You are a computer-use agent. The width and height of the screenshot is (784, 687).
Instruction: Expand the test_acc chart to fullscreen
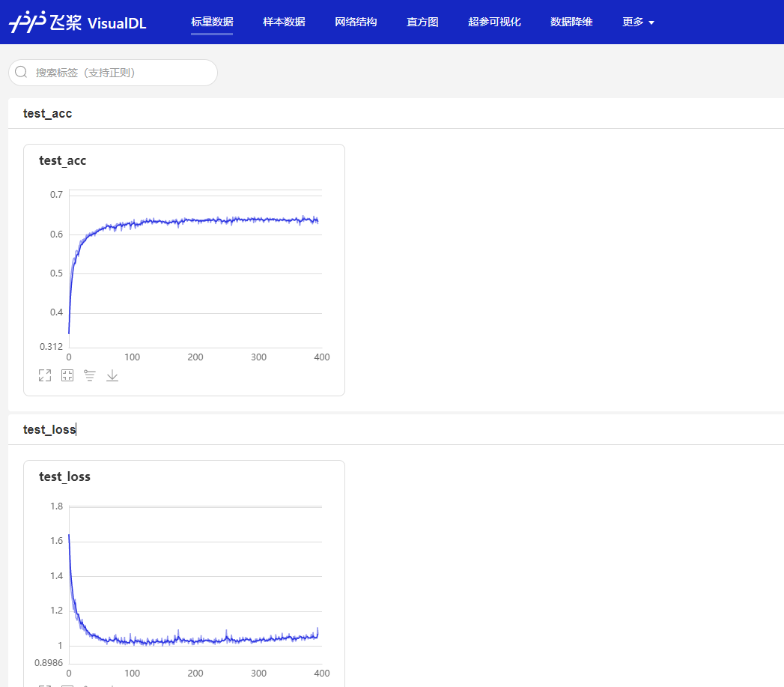[44, 375]
